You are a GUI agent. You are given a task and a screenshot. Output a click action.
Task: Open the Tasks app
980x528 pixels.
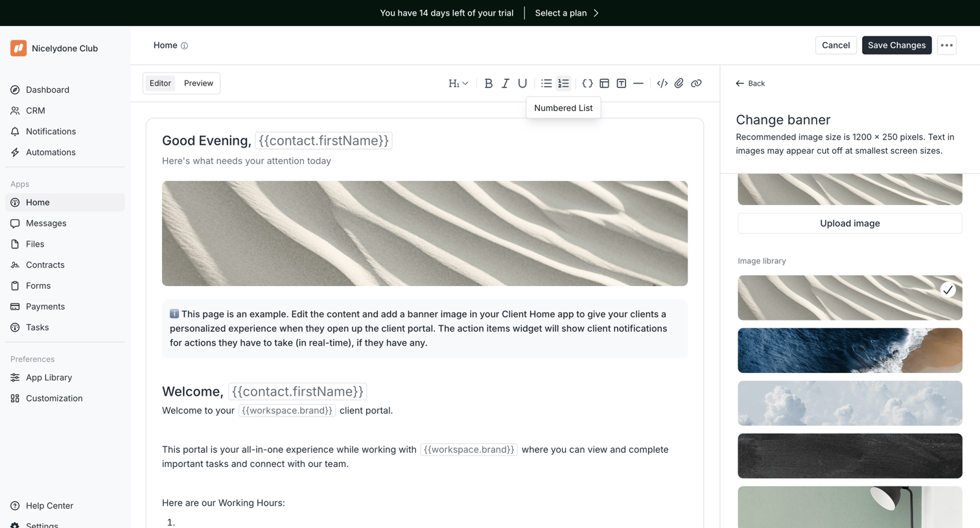[65, 327]
